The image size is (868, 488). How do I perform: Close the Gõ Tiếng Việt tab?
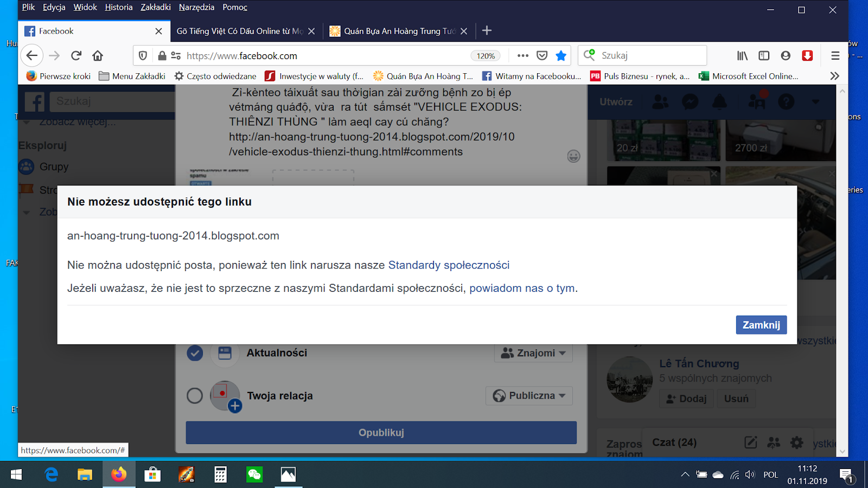(311, 31)
